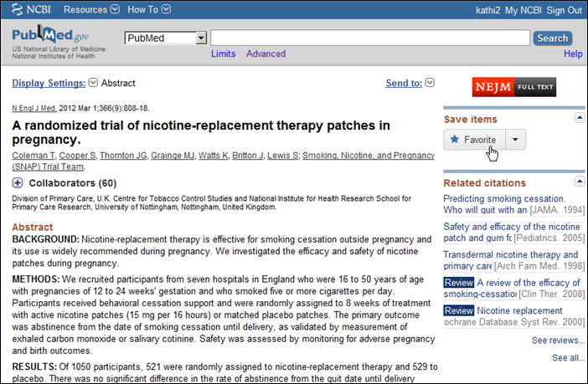Open author Thornton JG link
Screen dimensions: 588x384
[123, 155]
